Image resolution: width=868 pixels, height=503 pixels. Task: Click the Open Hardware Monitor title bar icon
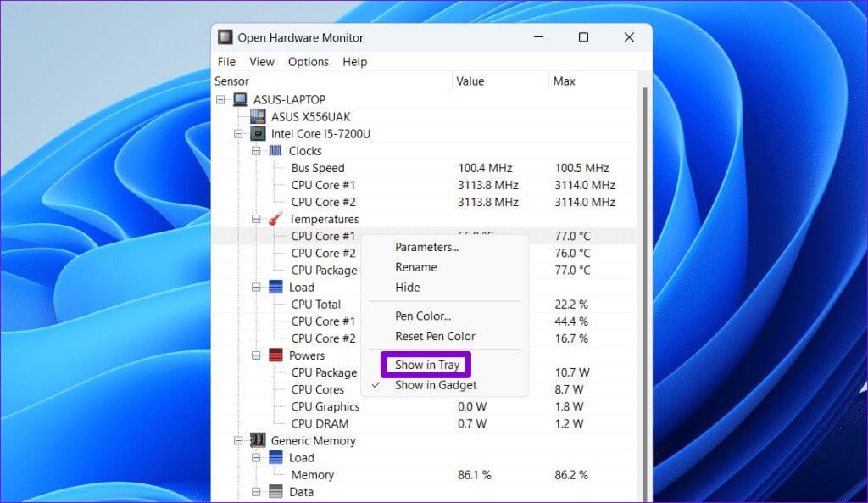pyautogui.click(x=225, y=37)
